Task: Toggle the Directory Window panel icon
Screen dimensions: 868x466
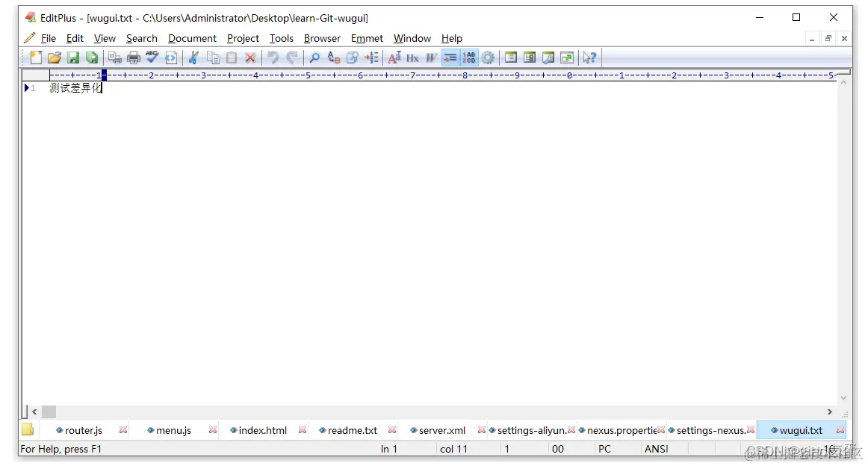Action: (510, 58)
